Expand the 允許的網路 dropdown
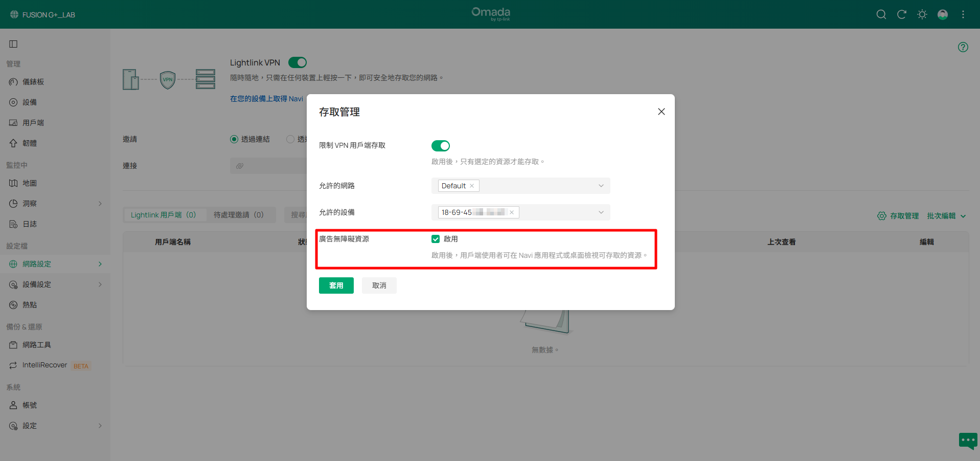Screen dimensions: 980x461 click(x=601, y=186)
